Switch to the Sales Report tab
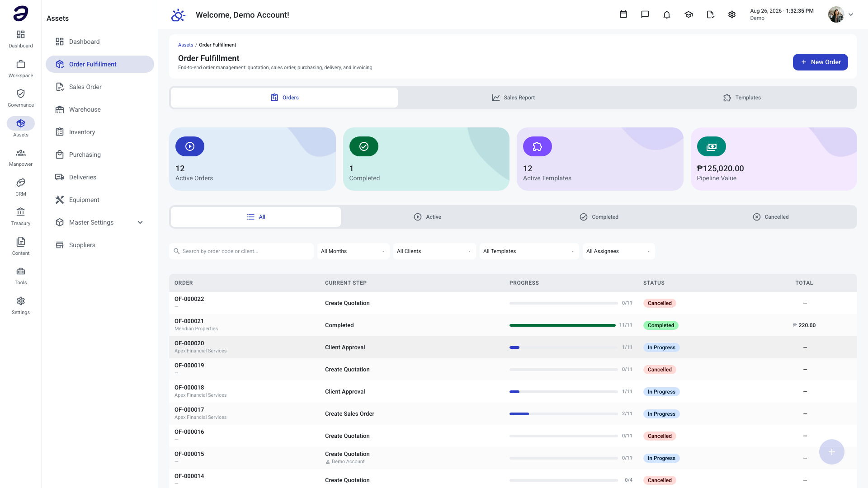The width and height of the screenshot is (868, 488). pos(513,98)
